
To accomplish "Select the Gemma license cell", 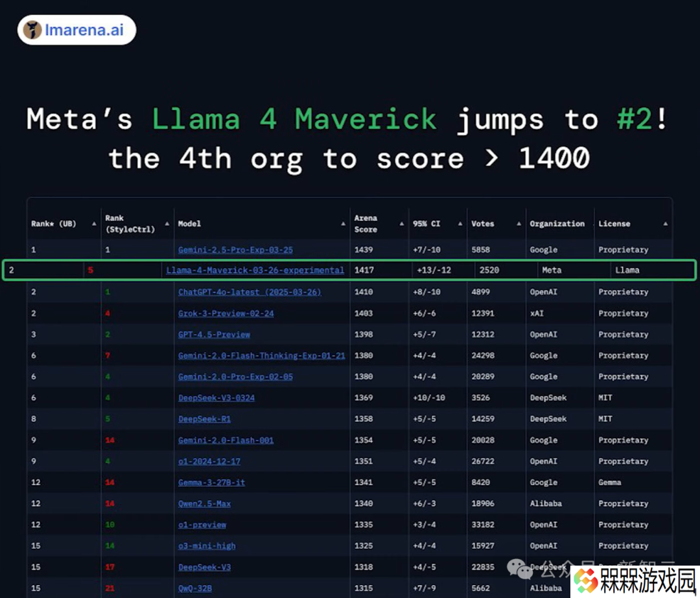I will (x=610, y=483).
